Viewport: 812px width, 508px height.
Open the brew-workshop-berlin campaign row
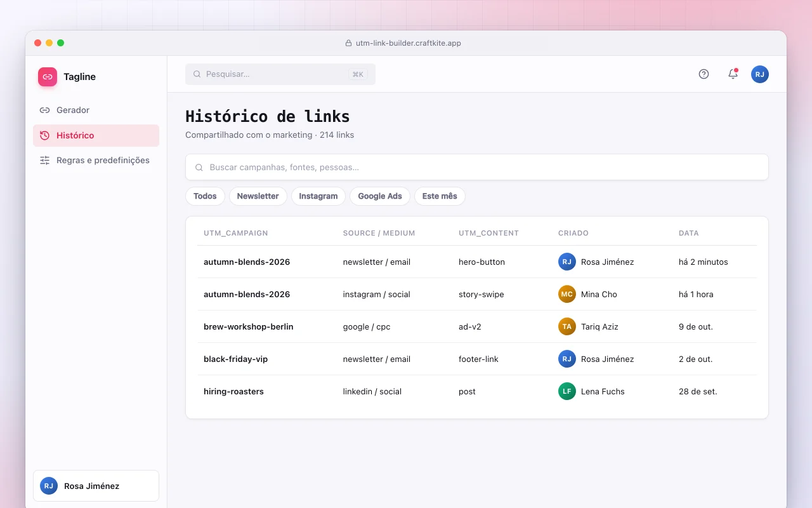click(x=476, y=326)
